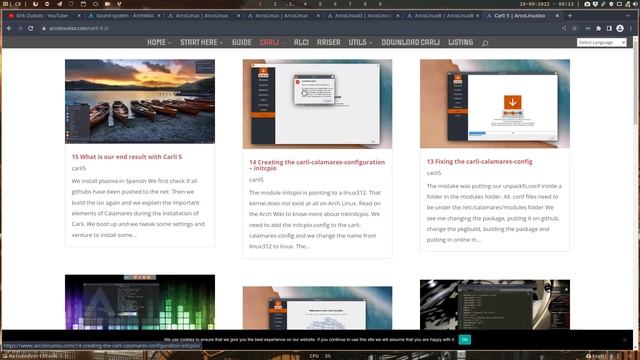Dismiss cookie banner with X
Screen dimensions: 640x360
point(625,340)
